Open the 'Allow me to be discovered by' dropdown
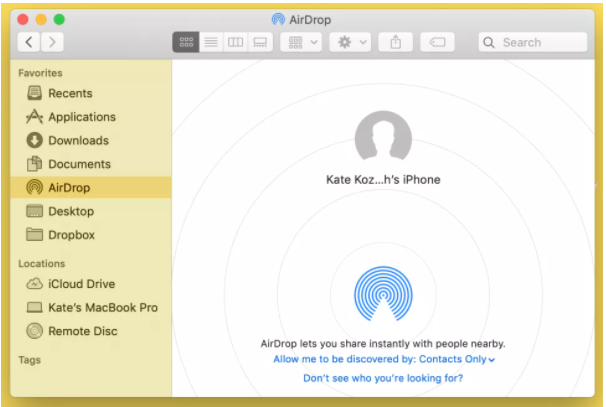606x407 pixels. pyautogui.click(x=384, y=359)
